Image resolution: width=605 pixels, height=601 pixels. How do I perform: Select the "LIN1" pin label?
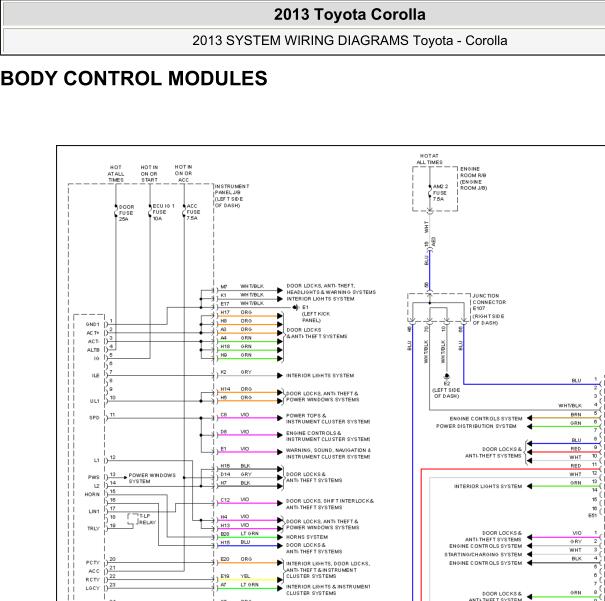(x=94, y=512)
